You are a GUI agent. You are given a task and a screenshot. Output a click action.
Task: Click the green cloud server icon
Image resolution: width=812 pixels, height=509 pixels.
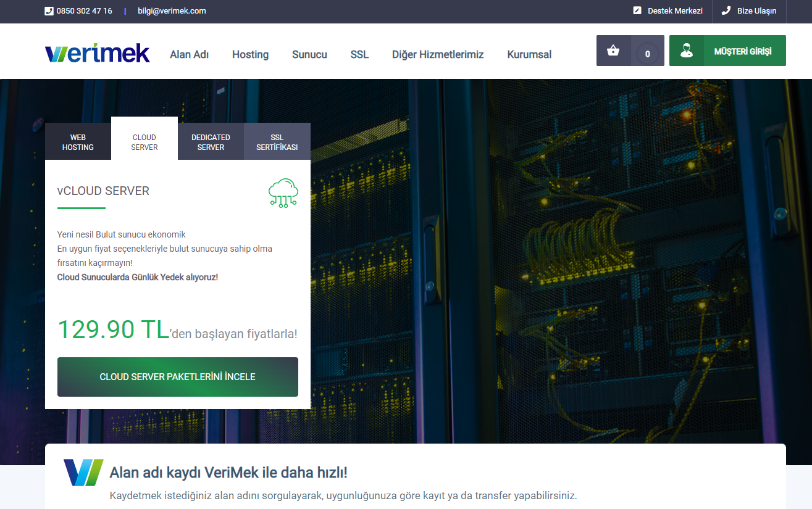pos(283,192)
